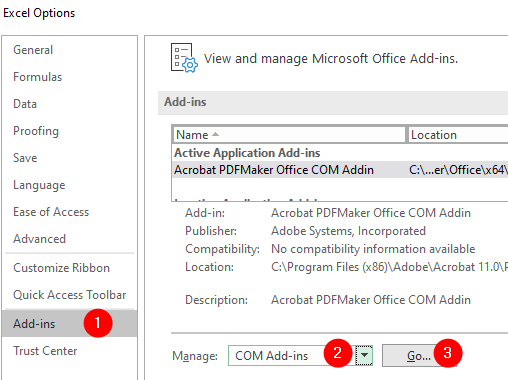
Task: Click the No compatibility information available text
Action: coord(373,249)
